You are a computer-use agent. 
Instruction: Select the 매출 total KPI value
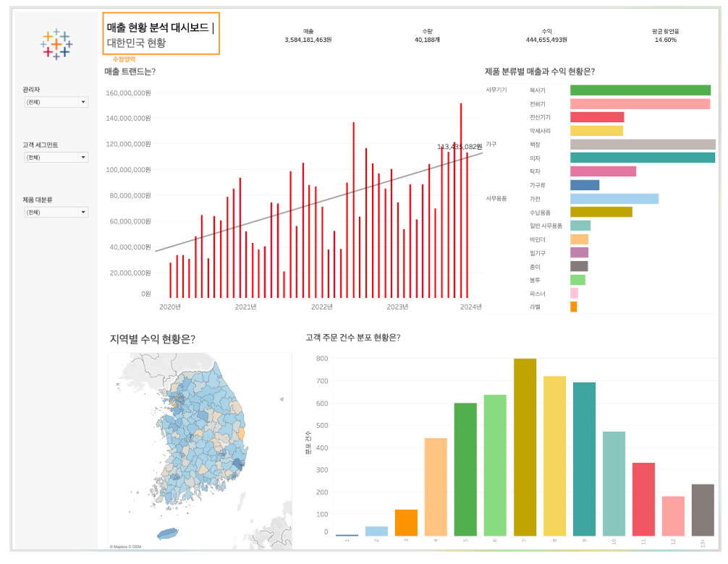click(x=308, y=40)
